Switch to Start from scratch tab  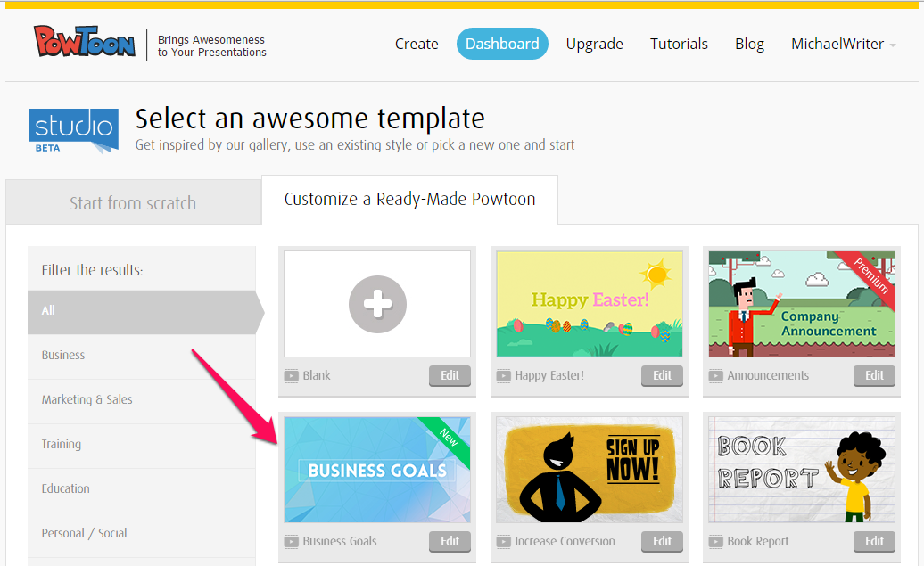coord(133,202)
